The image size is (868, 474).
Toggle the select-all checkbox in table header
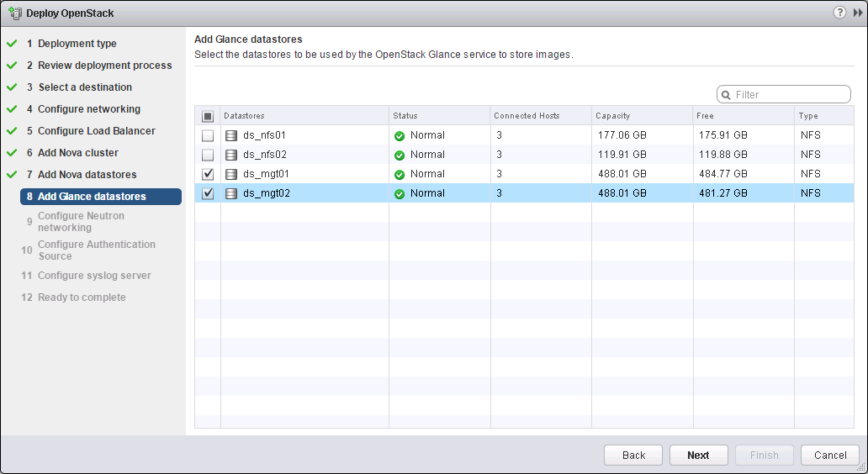[x=208, y=116]
